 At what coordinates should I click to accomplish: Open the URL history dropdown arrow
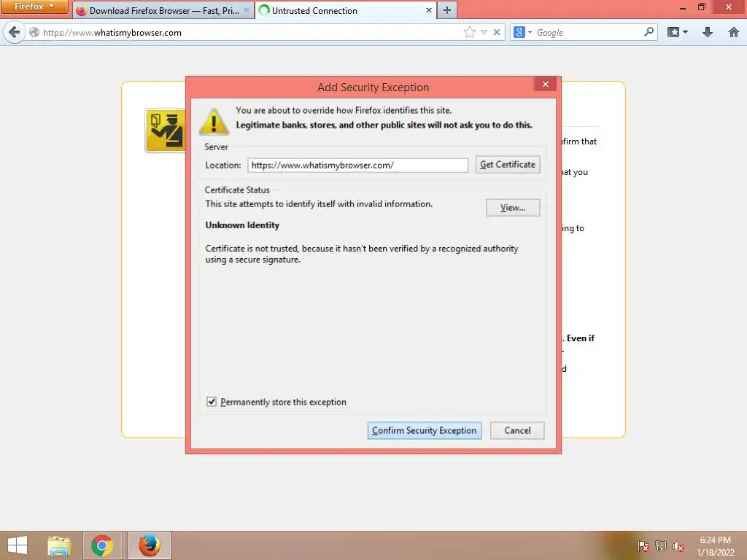(x=484, y=32)
